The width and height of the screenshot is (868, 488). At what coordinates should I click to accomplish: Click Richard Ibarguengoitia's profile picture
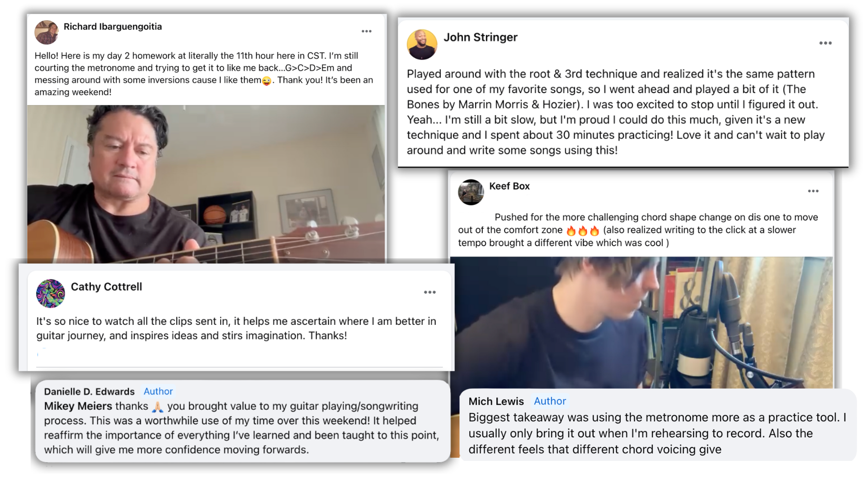[x=47, y=32]
